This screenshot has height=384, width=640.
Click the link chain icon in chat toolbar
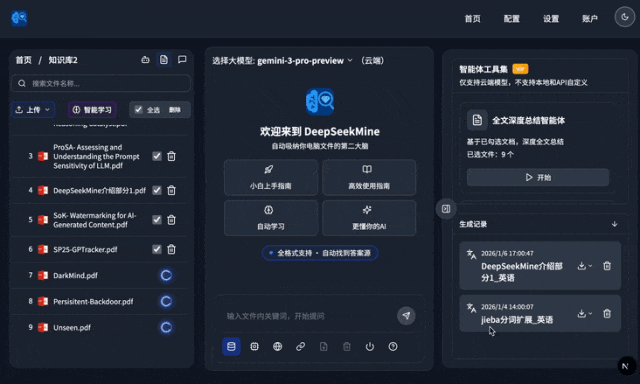(300, 346)
